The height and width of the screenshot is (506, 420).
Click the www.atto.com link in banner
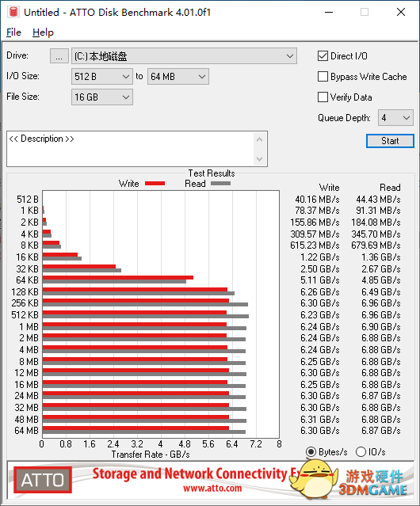[212, 489]
